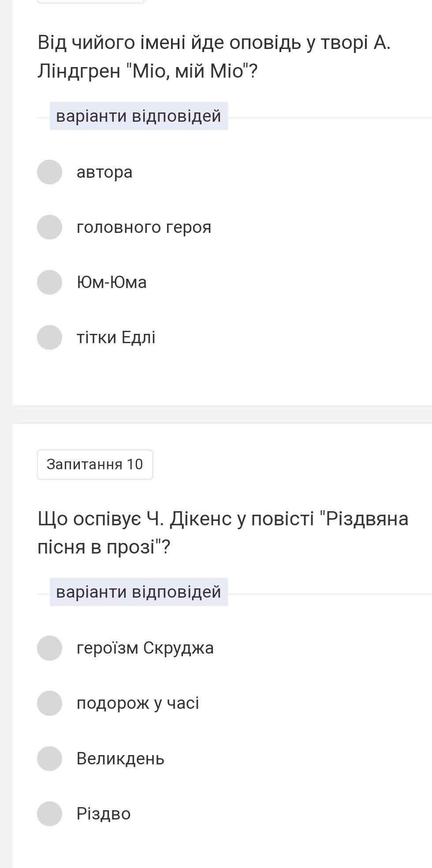Click the 'Юм-Юма' answer text
Image resolution: width=432 pixels, height=868 pixels.
(112, 282)
